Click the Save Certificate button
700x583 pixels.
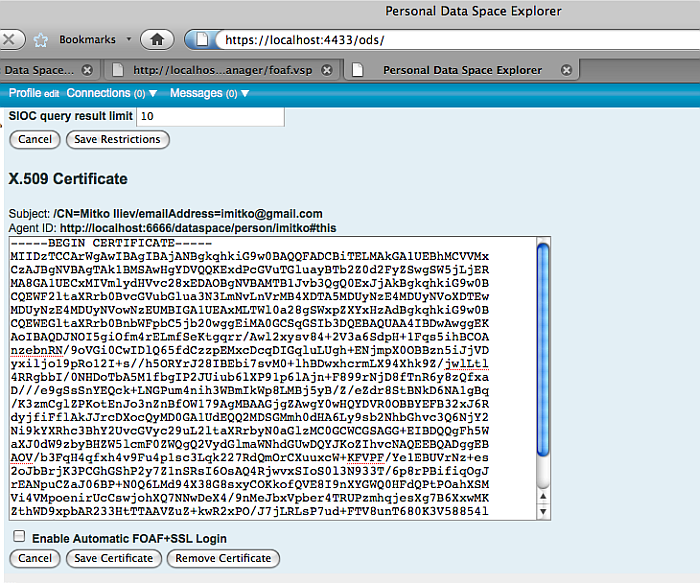tap(113, 558)
